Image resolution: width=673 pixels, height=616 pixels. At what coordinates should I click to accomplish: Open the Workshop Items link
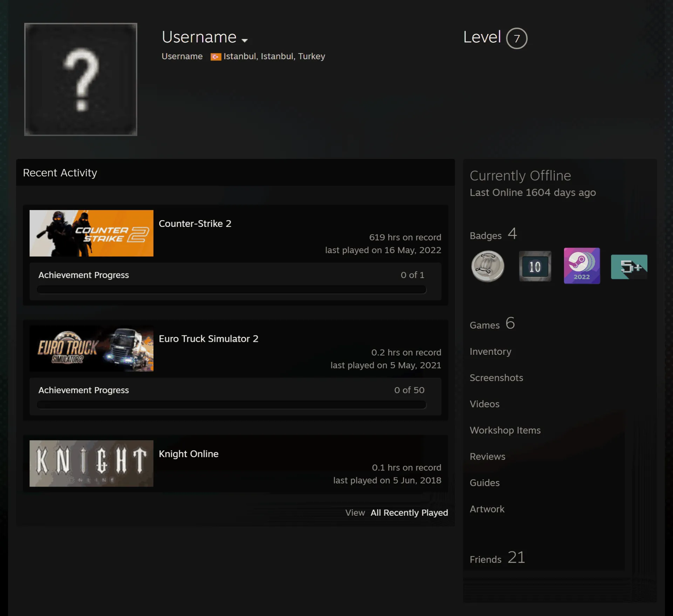(505, 430)
